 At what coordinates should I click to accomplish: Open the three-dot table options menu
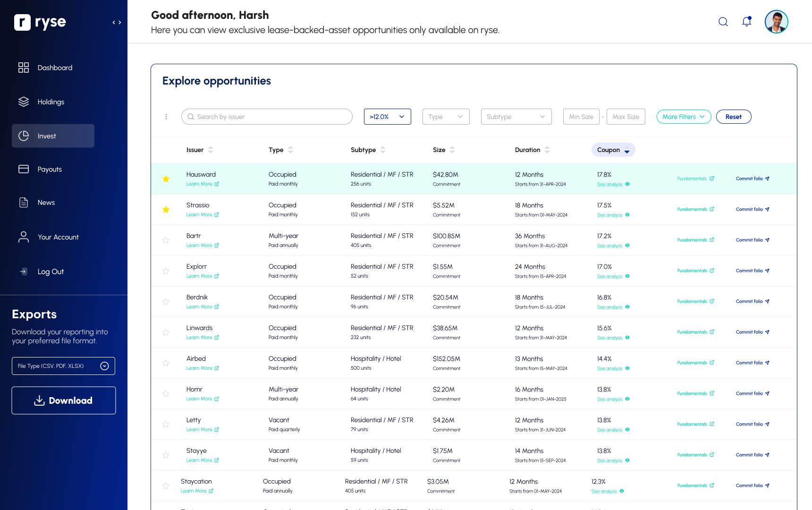[166, 117]
